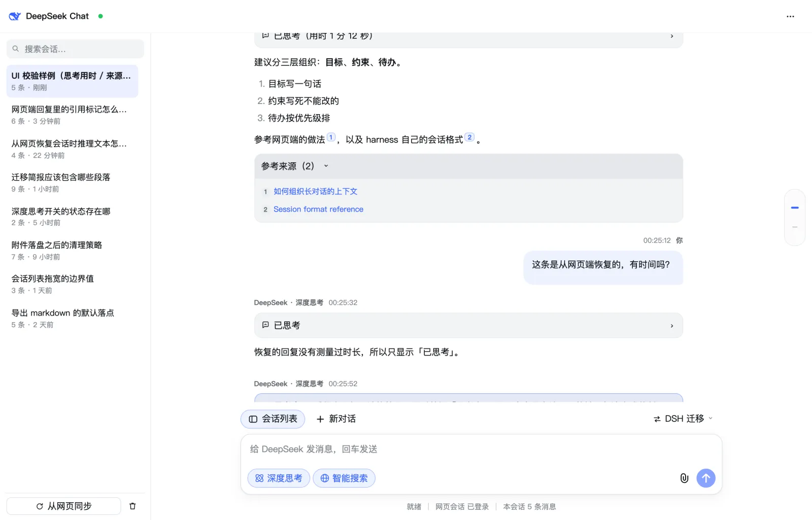Start a 新对话 new chat
Image resolution: width=812 pixels, height=520 pixels.
(336, 419)
